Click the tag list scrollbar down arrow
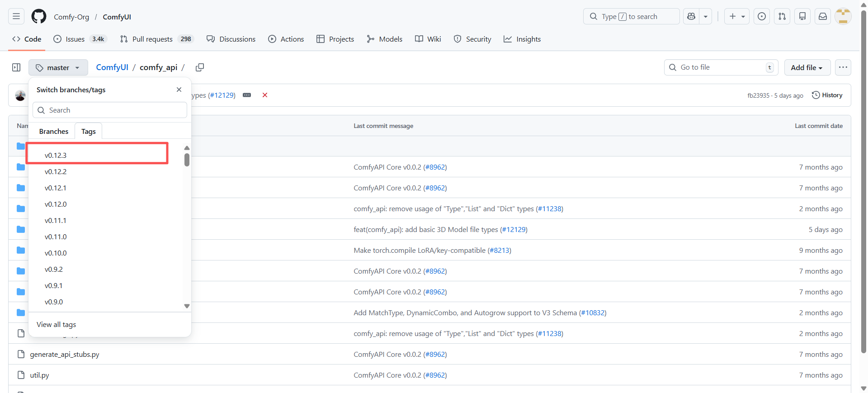 click(187, 306)
